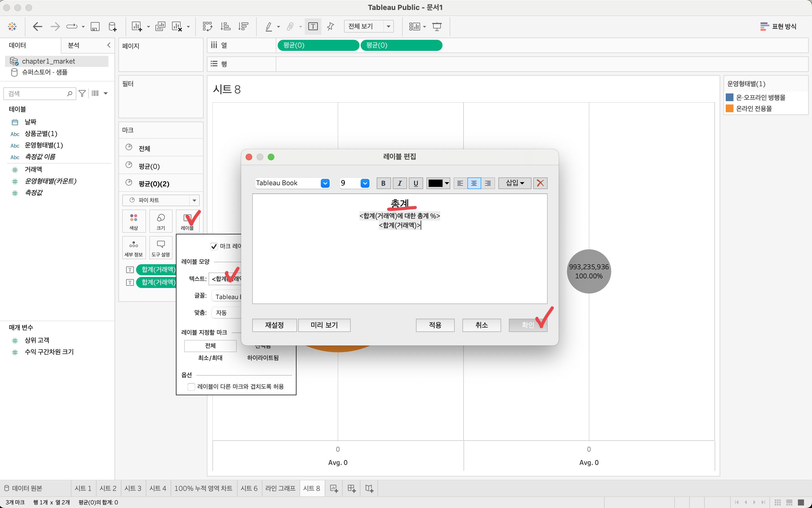Click the Color mark card button
The height and width of the screenshot is (508, 812).
click(x=134, y=221)
